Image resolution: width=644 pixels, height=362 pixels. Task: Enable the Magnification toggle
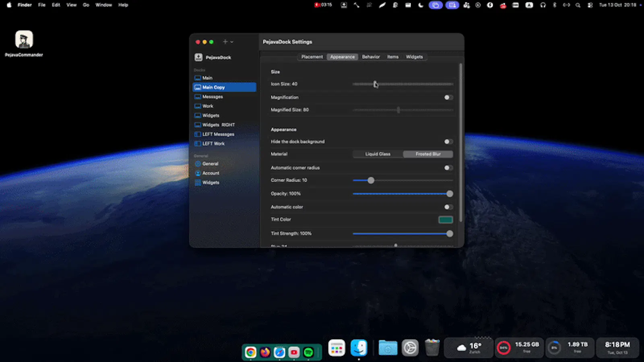point(448,97)
